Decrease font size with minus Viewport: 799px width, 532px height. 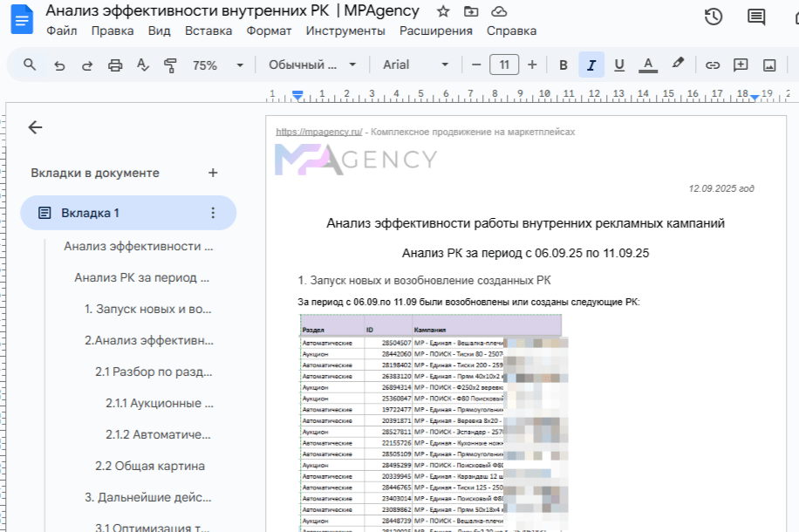(476, 65)
